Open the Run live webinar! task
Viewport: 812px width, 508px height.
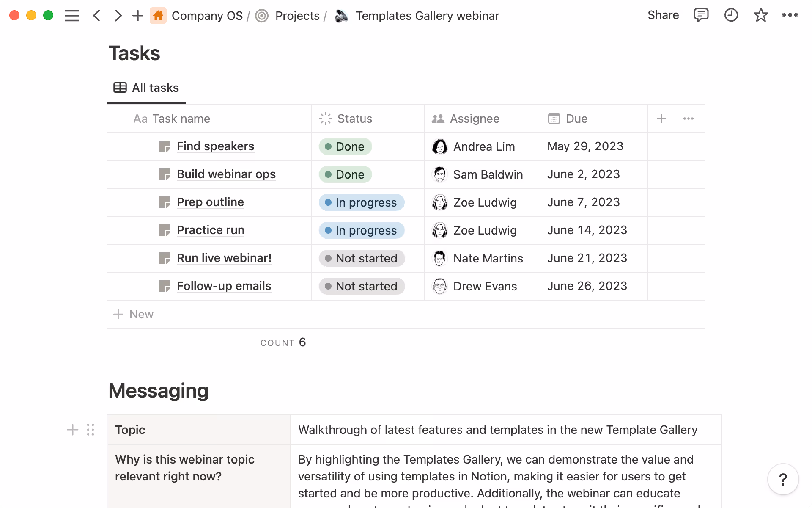(224, 258)
